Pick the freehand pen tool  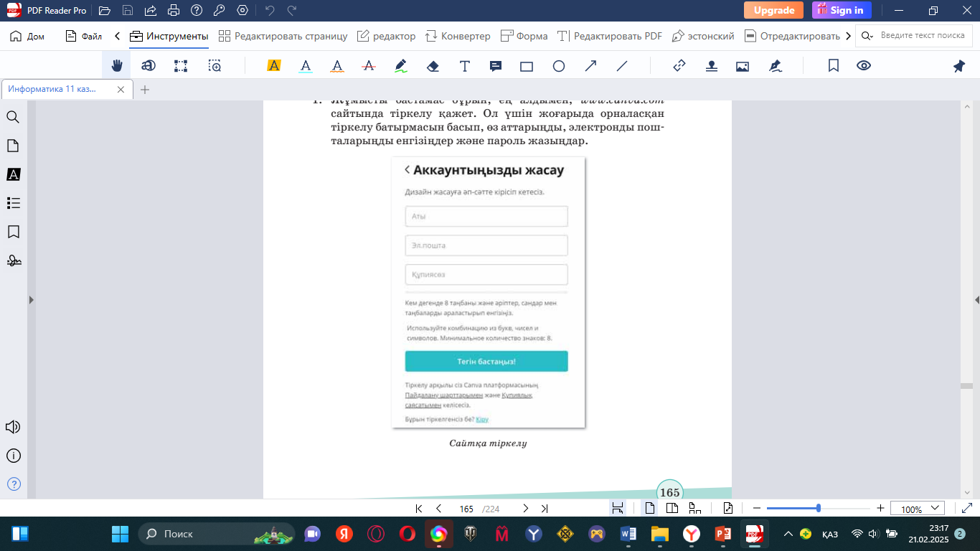tap(401, 66)
